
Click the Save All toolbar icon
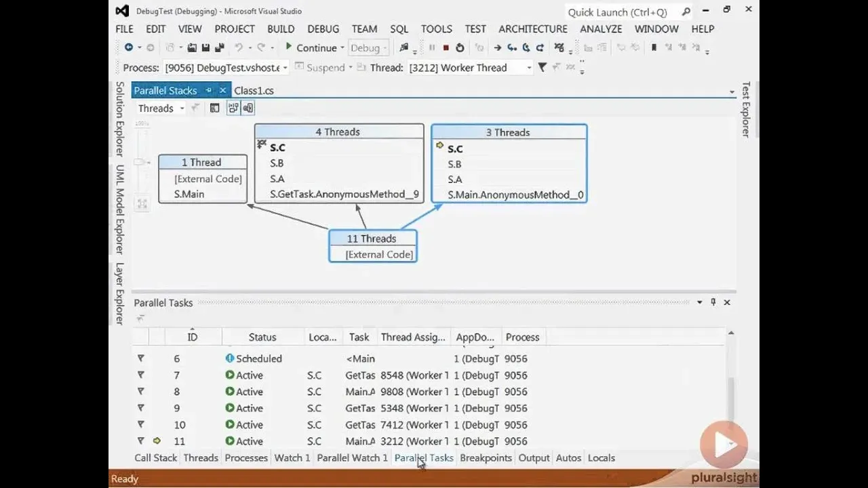click(220, 47)
